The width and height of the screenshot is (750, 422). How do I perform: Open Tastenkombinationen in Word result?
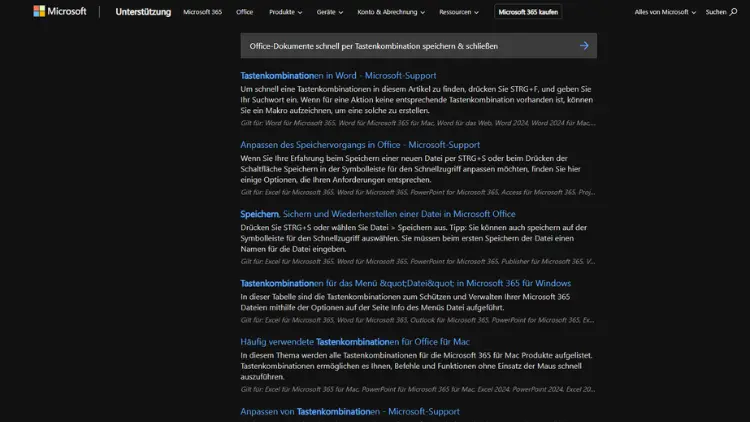(x=338, y=76)
